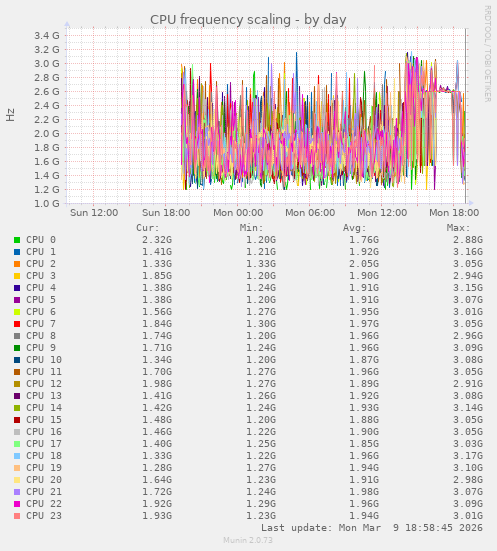Screen dimensions: 497x551
Task: Click the 'CPU 15' legend label
Action: [x=44, y=420]
